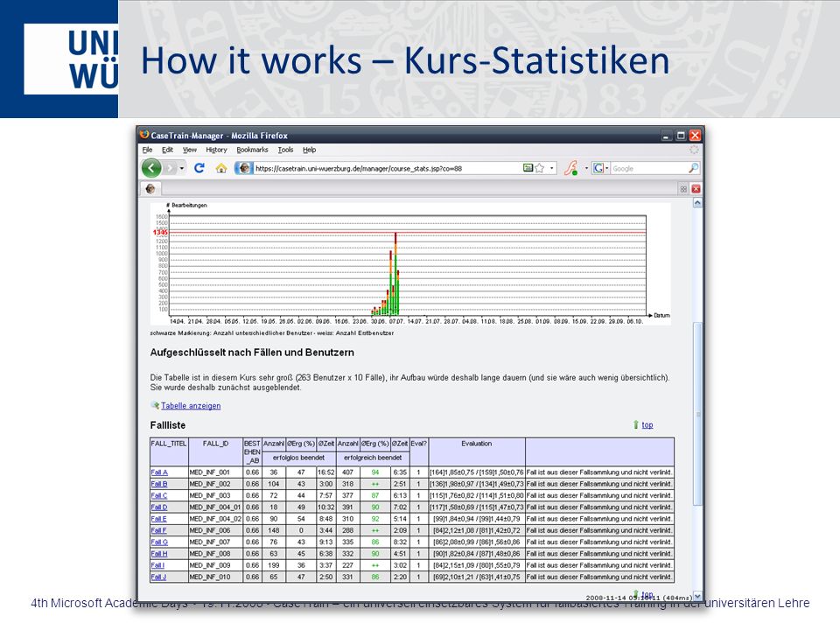Click the Aufgeschlüsselt nach Fällen und Benutzern heading
The height and width of the screenshot is (630, 840).
pos(252,353)
